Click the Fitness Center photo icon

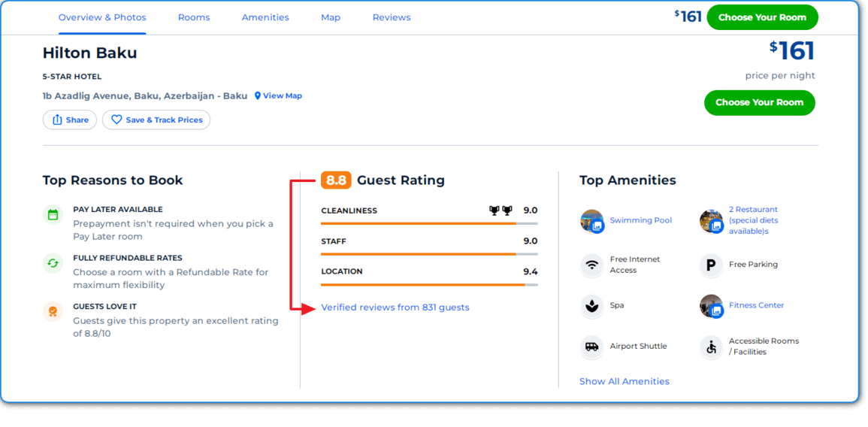tap(712, 306)
